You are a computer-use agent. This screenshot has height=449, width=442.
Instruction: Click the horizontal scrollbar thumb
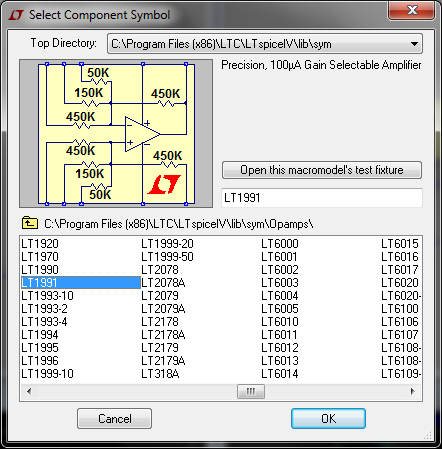(251, 391)
